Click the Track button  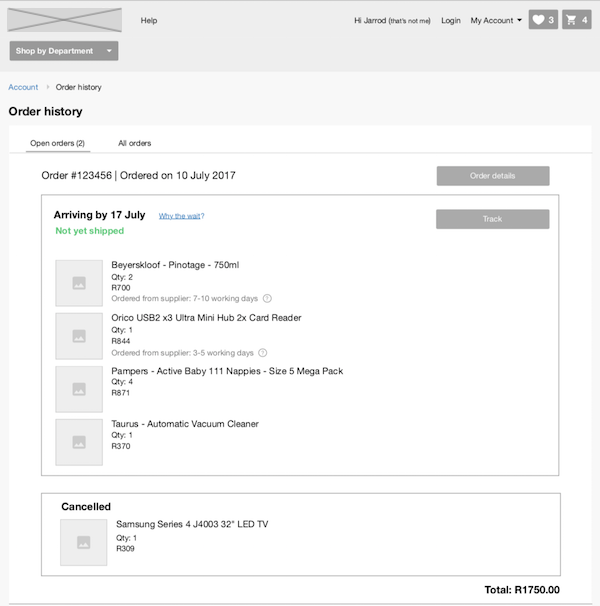coord(493,219)
